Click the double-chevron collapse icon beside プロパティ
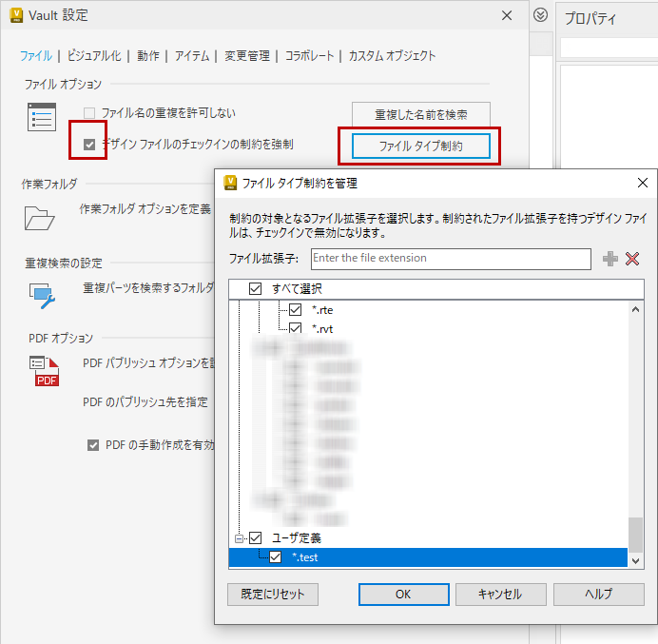Viewport: 658px width, 644px height. (x=540, y=15)
